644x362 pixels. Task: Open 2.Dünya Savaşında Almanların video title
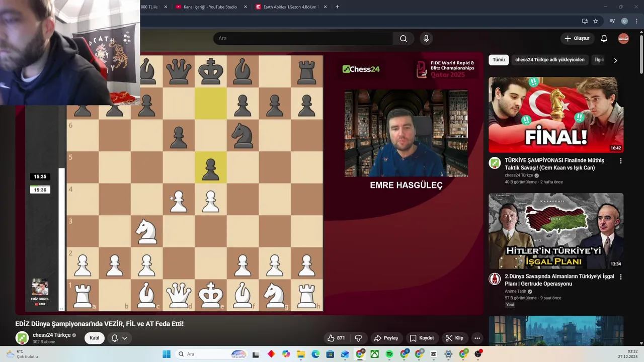tap(559, 280)
